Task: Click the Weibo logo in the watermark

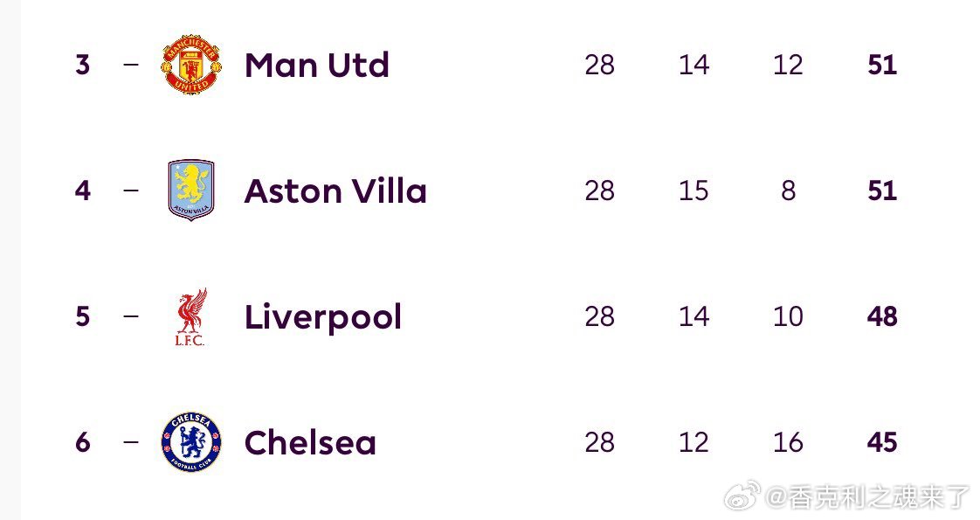Action: [742, 496]
